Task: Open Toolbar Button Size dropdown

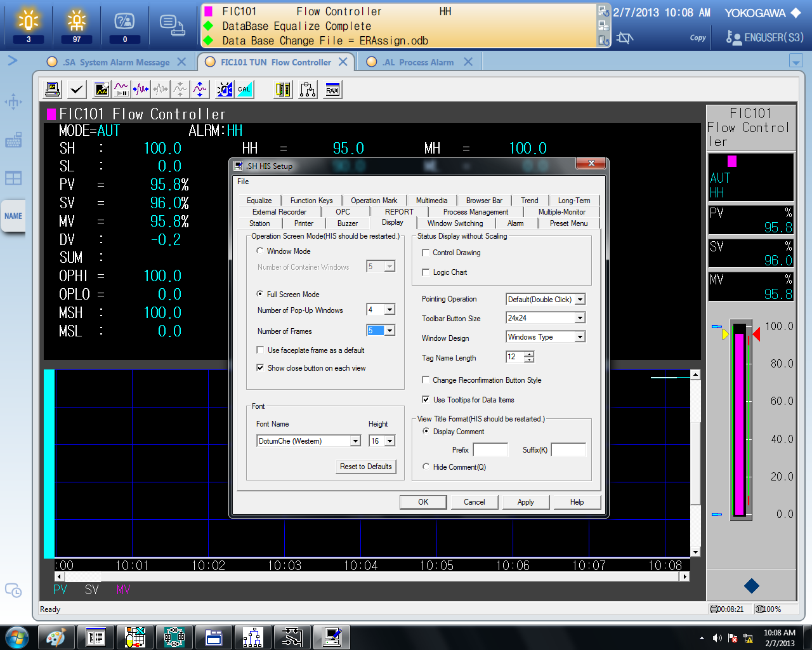Action: [580, 318]
